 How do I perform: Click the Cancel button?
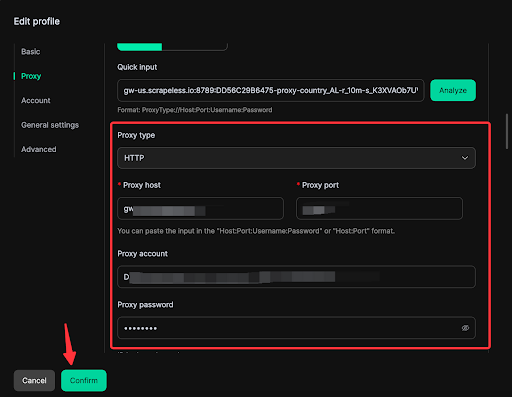(34, 380)
